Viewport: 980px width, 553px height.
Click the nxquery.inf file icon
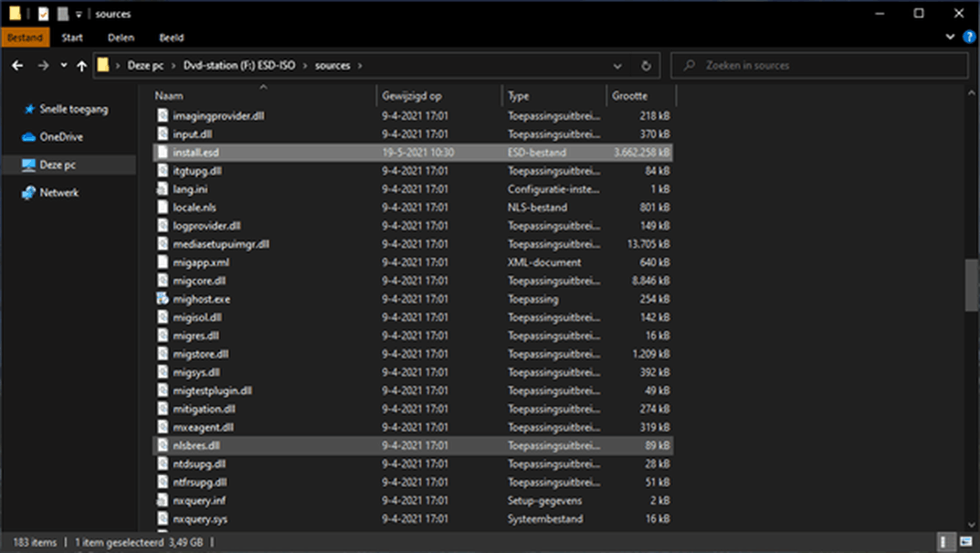click(x=163, y=501)
